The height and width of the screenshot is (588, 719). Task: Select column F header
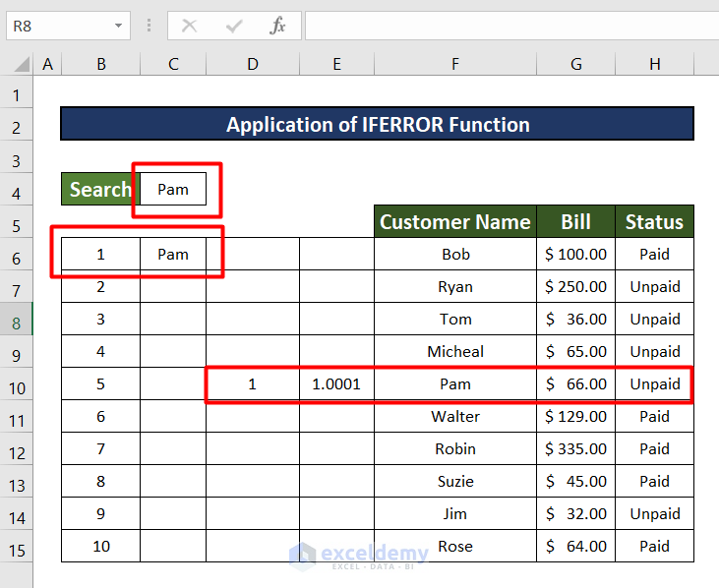[455, 65]
